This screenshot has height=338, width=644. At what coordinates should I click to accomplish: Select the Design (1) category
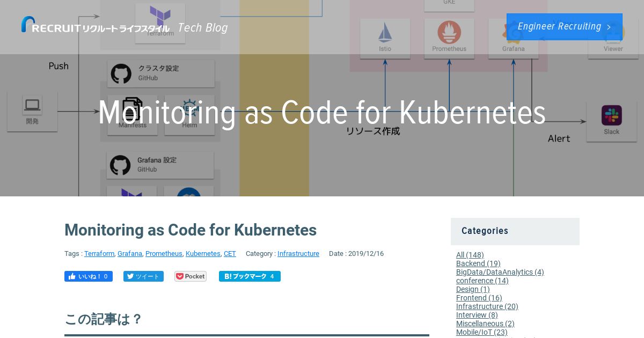(x=473, y=289)
